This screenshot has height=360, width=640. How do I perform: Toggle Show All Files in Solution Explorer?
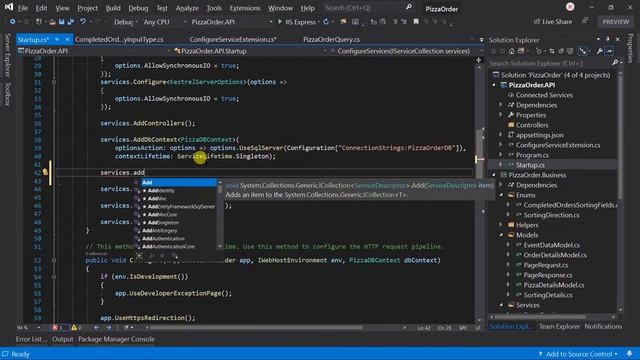[570, 51]
